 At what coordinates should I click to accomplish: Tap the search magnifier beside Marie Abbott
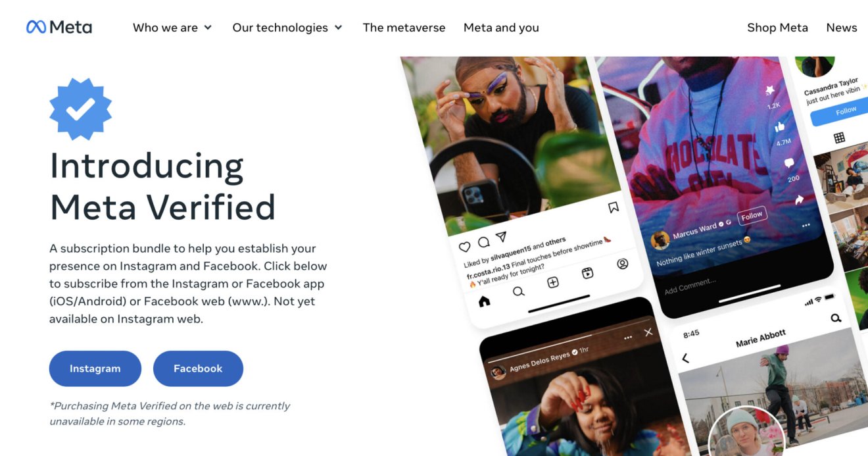tap(836, 318)
